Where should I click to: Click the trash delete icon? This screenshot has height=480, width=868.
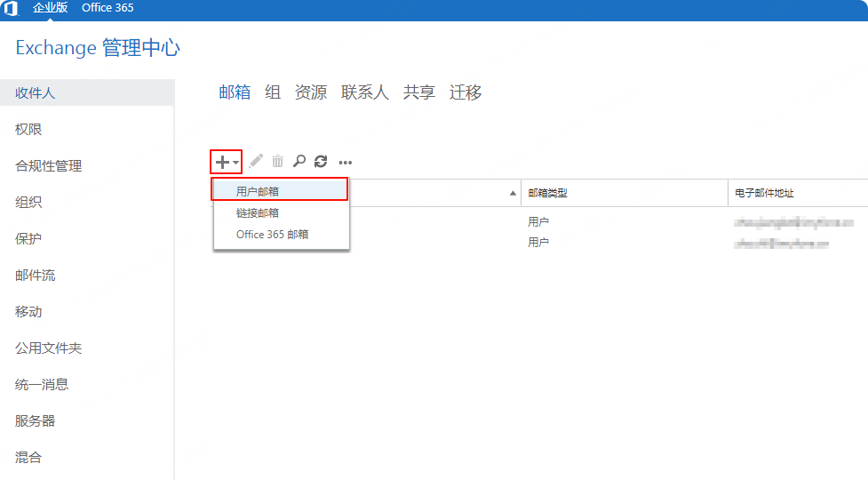tap(277, 161)
